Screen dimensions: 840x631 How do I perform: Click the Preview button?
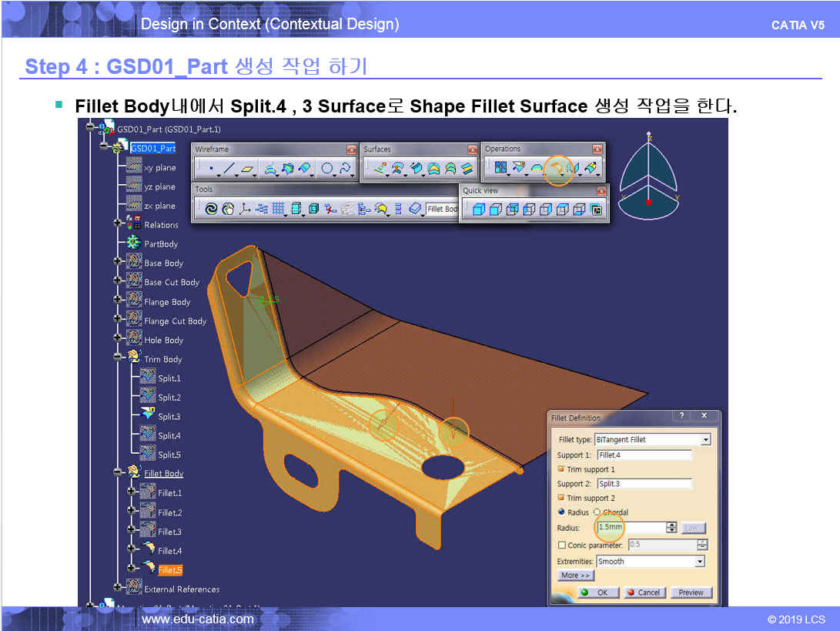(x=691, y=592)
